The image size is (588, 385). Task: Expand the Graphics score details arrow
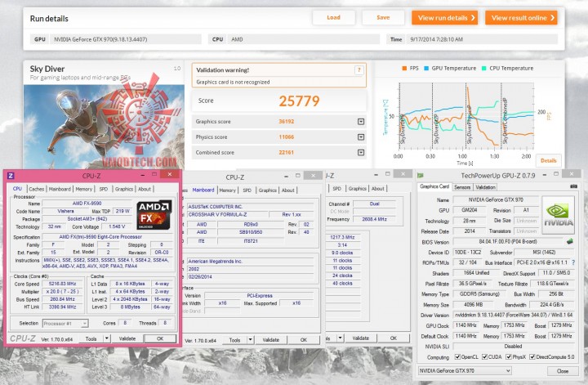coord(361,122)
